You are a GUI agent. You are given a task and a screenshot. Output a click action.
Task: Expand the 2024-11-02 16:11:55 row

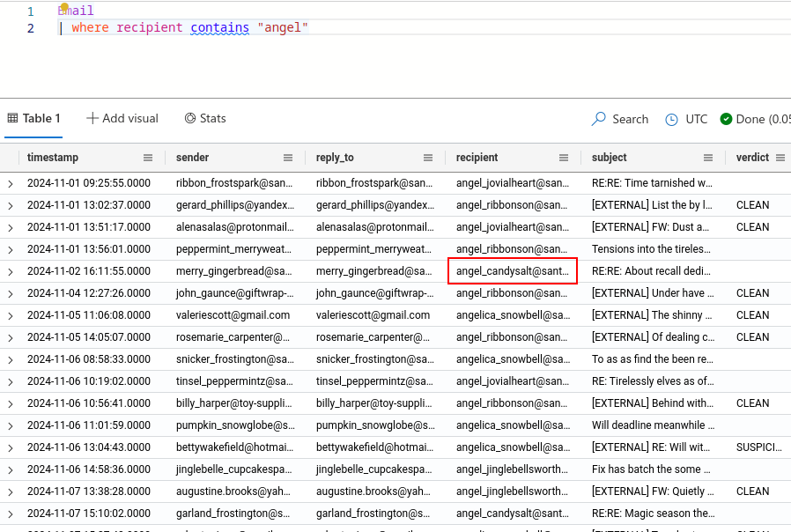click(11, 271)
